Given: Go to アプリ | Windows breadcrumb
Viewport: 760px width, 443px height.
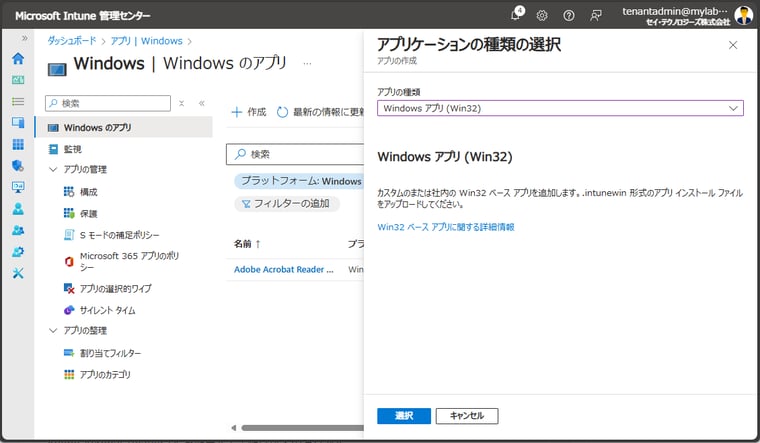Looking at the screenshot, I should (x=146, y=41).
